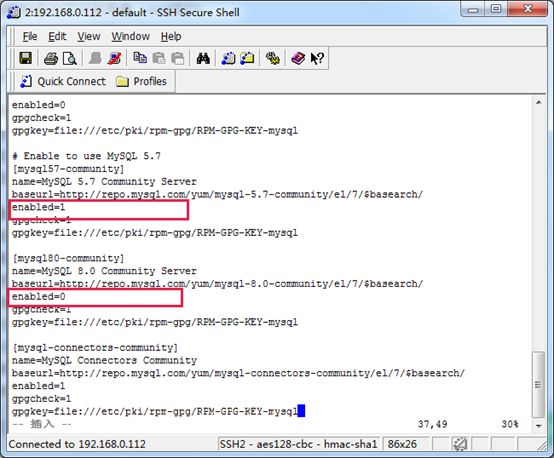Screen dimensions: 554x458
Task: Click the What's This help cursor icon
Action: click(x=317, y=58)
